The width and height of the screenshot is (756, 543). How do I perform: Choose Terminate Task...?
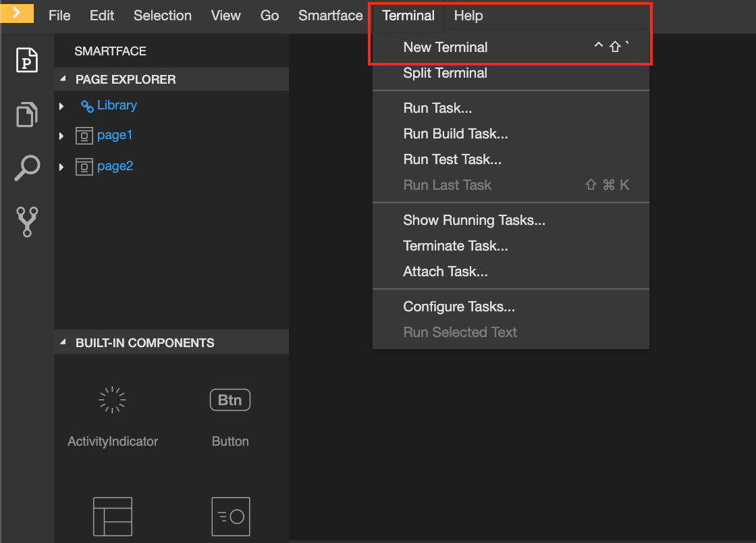(511, 246)
